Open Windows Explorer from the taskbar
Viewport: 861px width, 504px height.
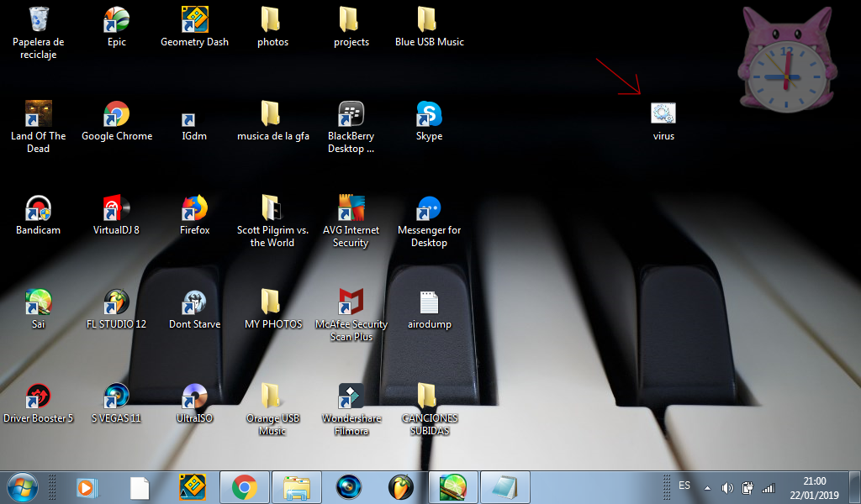(297, 487)
